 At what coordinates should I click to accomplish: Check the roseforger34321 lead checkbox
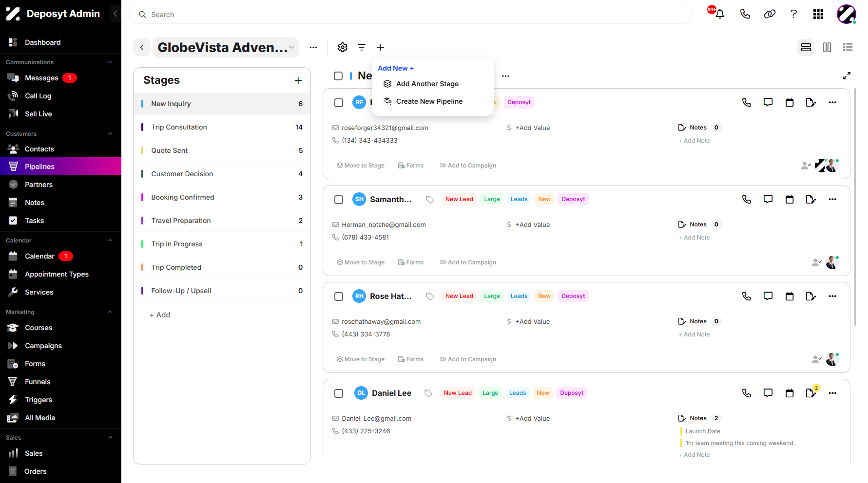pyautogui.click(x=339, y=103)
